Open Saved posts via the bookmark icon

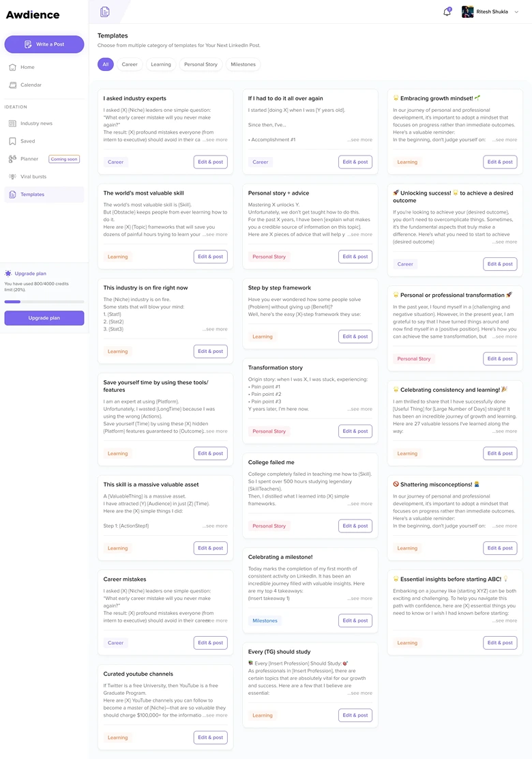(12, 141)
